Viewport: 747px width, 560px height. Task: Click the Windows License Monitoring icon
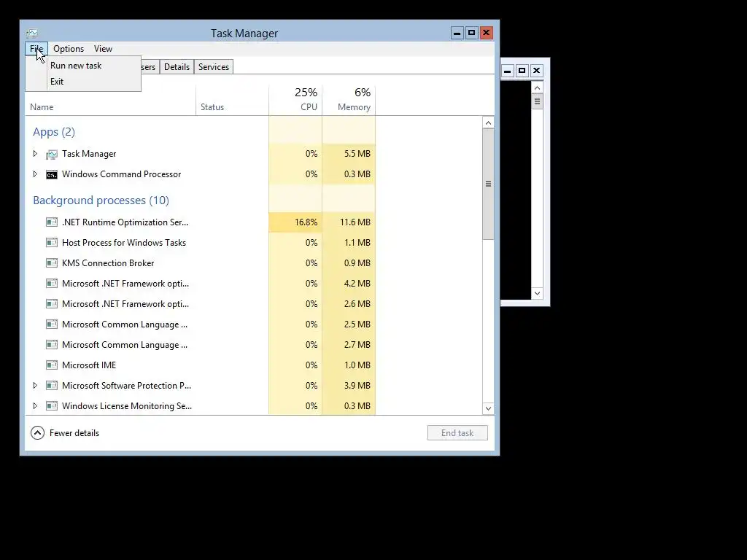pyautogui.click(x=52, y=406)
